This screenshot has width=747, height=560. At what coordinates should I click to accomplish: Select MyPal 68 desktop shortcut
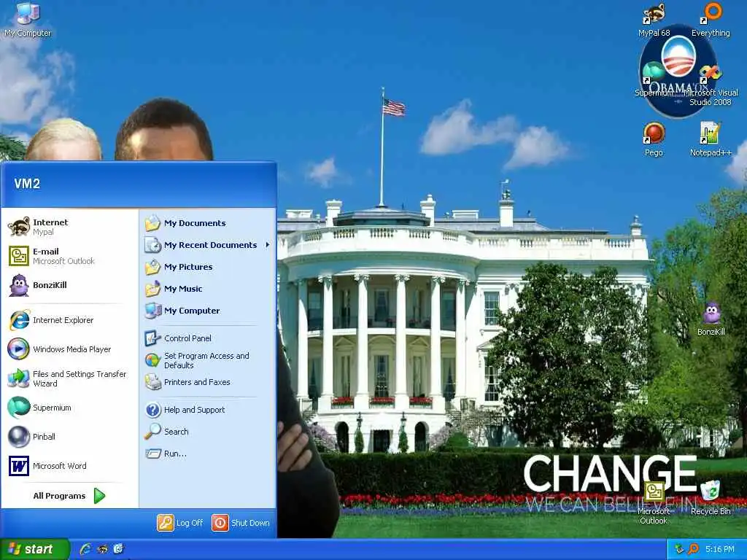(654, 20)
